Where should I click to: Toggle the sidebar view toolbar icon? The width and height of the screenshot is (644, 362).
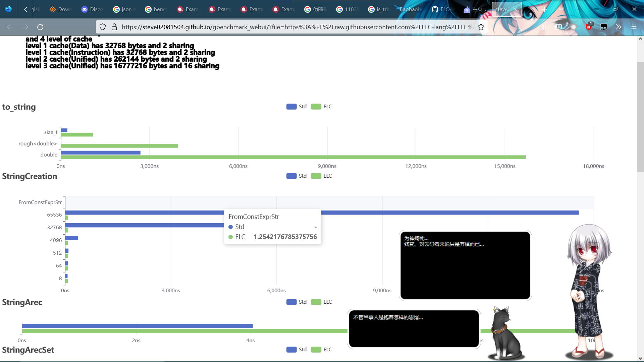[x=558, y=27]
